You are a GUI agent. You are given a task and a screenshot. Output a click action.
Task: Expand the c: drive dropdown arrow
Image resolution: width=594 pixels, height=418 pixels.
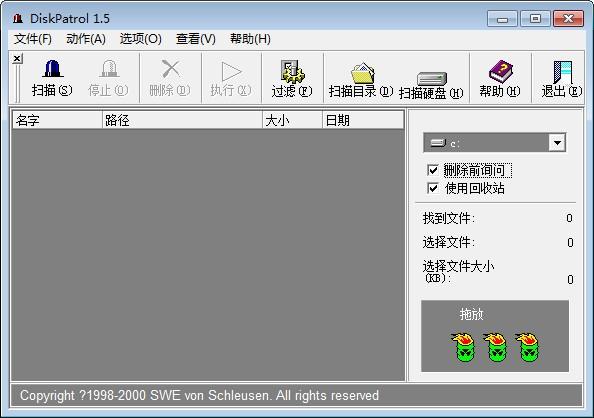tap(557, 143)
